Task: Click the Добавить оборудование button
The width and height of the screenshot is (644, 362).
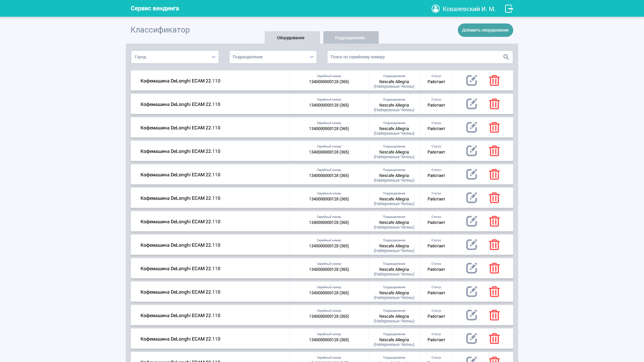Action: point(485,30)
